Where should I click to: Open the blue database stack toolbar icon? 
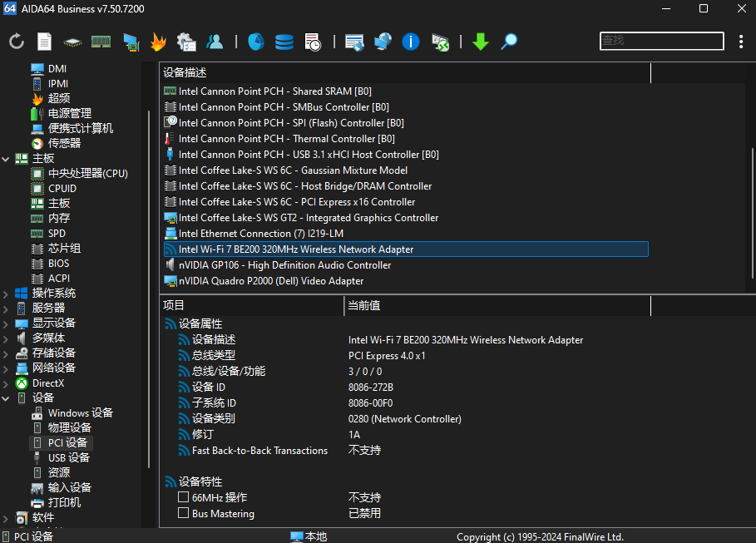(284, 42)
